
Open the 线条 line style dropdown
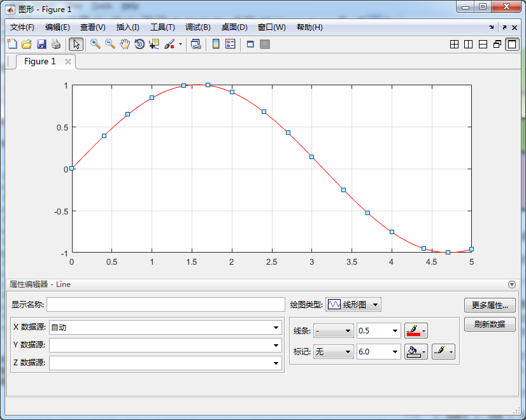pyautogui.click(x=334, y=331)
